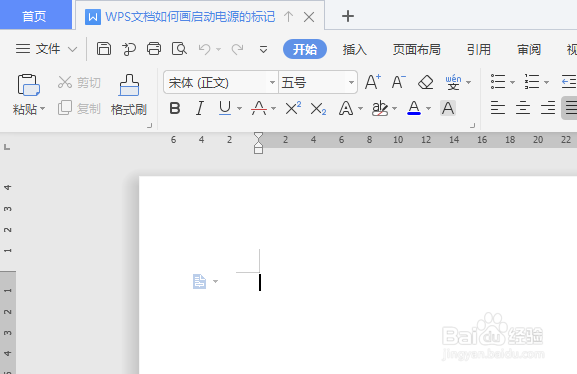
Task: Click the text effects outlined A icon
Action: pos(346,109)
